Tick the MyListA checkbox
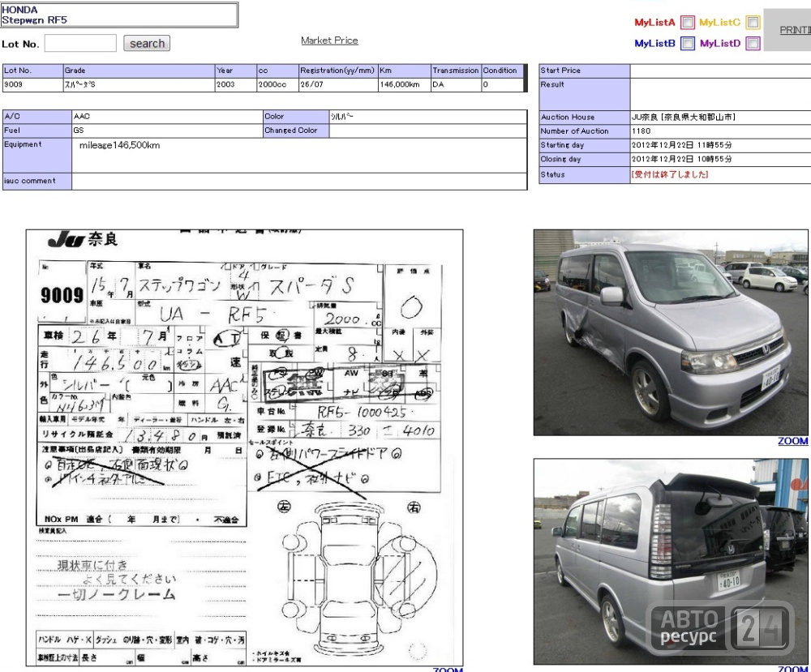This screenshot has height=672, width=811. click(x=688, y=22)
